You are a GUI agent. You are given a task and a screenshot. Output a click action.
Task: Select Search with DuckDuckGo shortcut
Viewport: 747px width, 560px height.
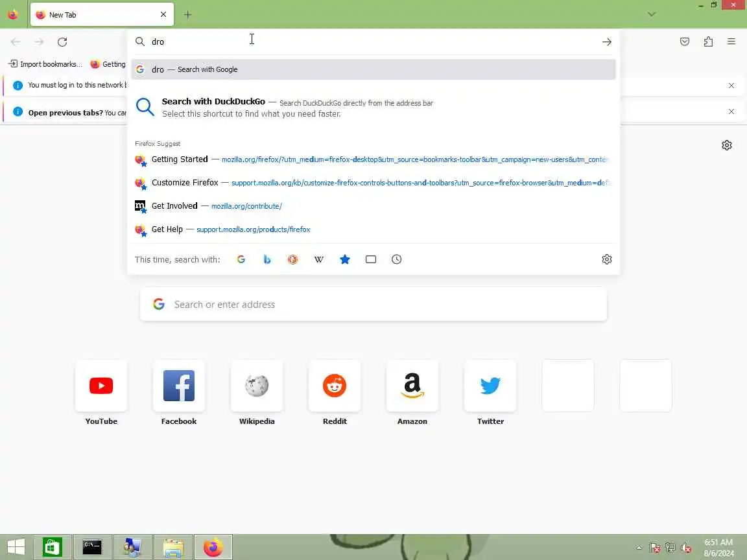(x=373, y=108)
